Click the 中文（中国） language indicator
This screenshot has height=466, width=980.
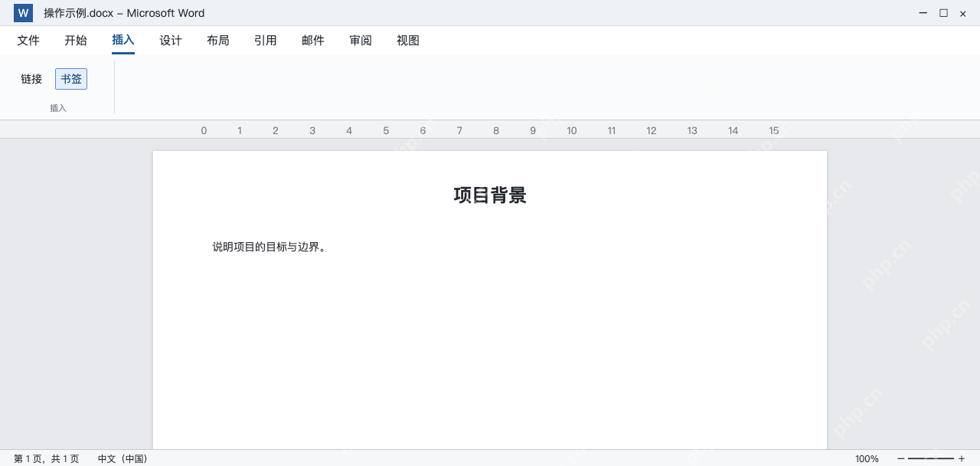122,458
